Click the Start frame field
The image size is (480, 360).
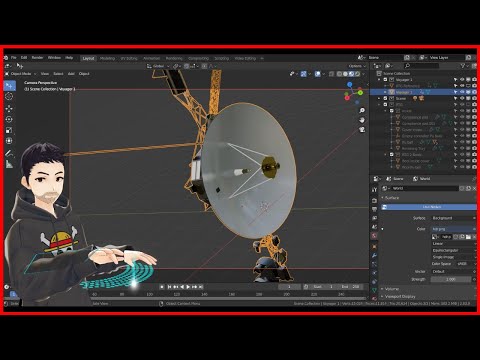pyautogui.click(x=323, y=287)
